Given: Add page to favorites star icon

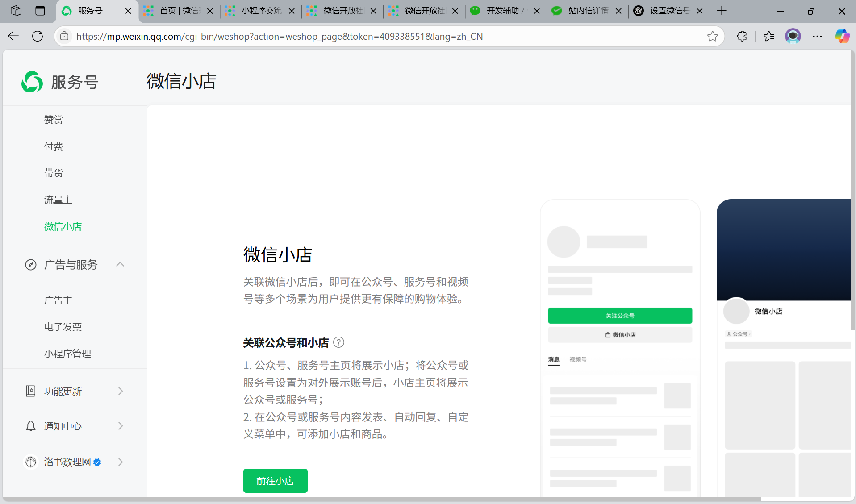Looking at the screenshot, I should (712, 36).
